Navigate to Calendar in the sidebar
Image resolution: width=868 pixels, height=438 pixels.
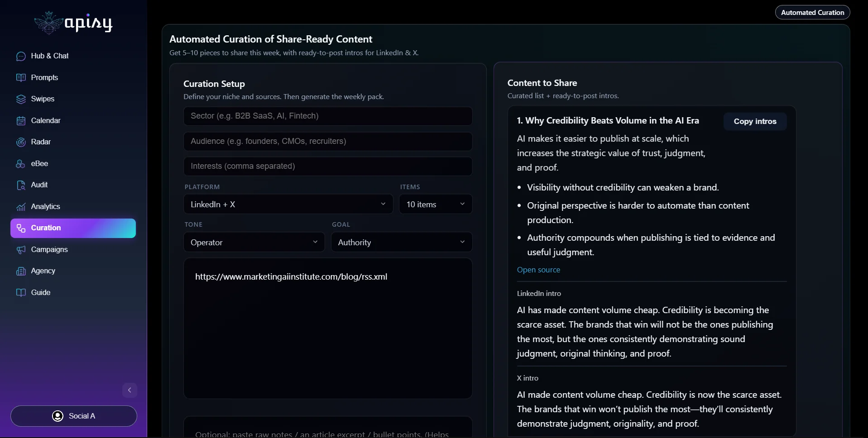73,120
